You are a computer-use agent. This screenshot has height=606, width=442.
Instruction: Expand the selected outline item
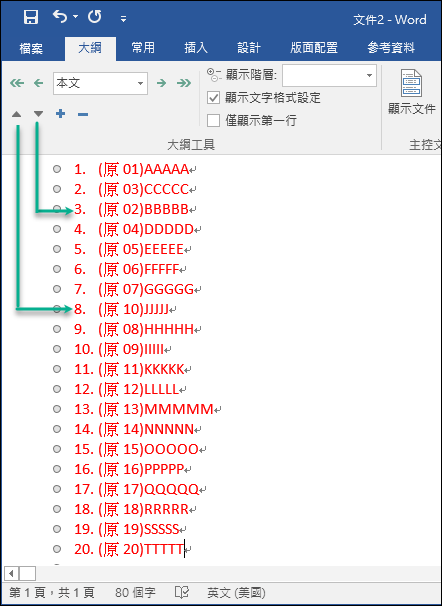pyautogui.click(x=60, y=114)
